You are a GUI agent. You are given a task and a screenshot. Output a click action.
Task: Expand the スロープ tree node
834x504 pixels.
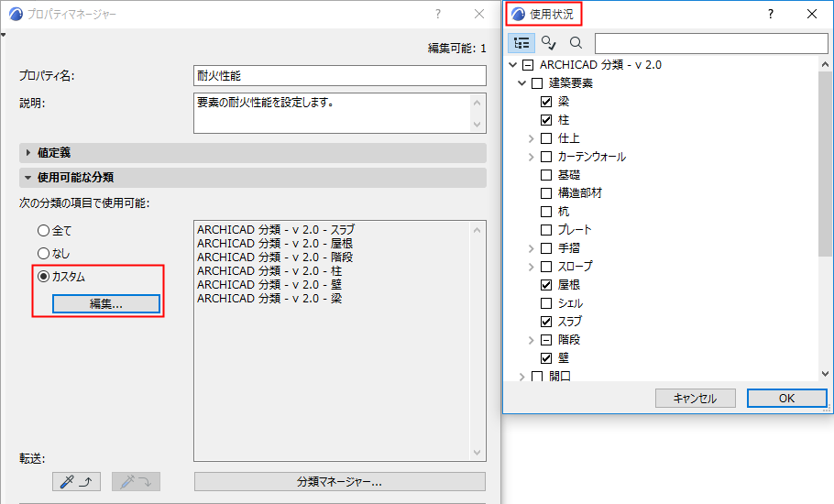pos(531,267)
